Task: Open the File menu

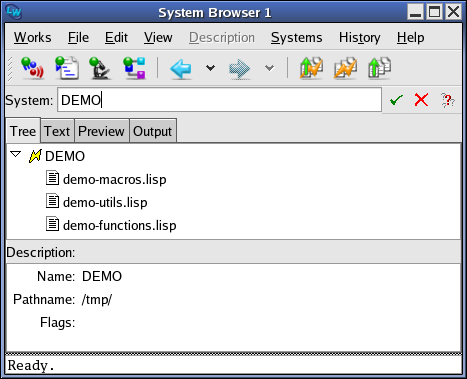Action: click(x=78, y=37)
